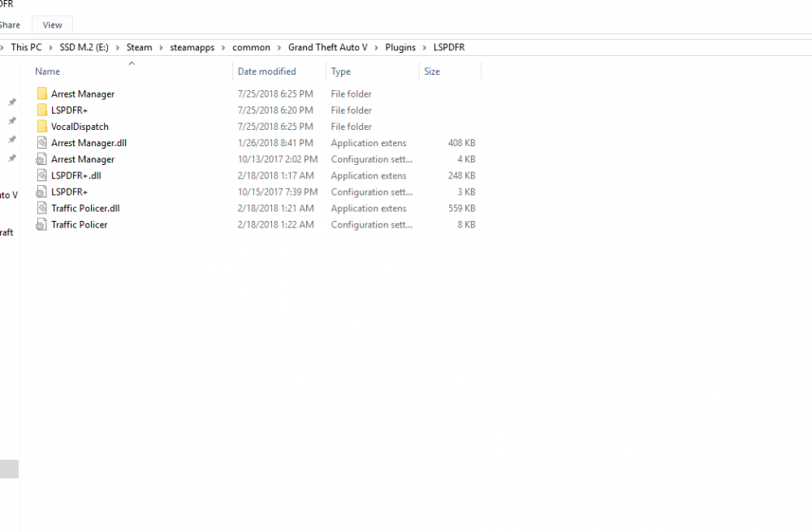The image size is (812, 532).
Task: Select the 'Traffic Policer.dll' file name
Action: tap(85, 208)
